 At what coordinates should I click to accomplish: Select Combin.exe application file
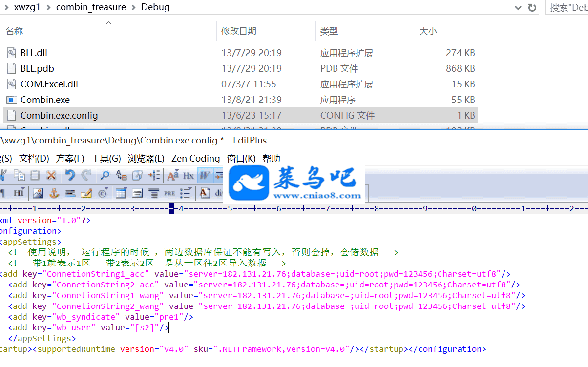[x=45, y=100]
